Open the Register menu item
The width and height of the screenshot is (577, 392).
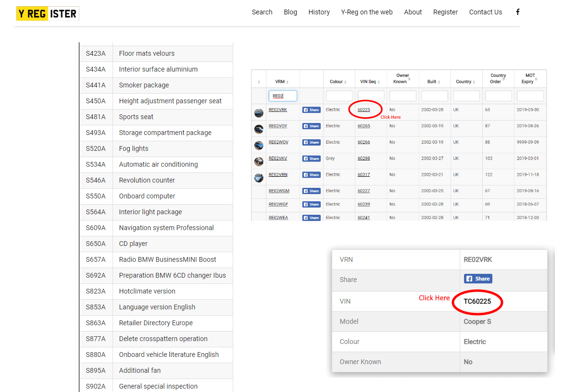(x=446, y=12)
